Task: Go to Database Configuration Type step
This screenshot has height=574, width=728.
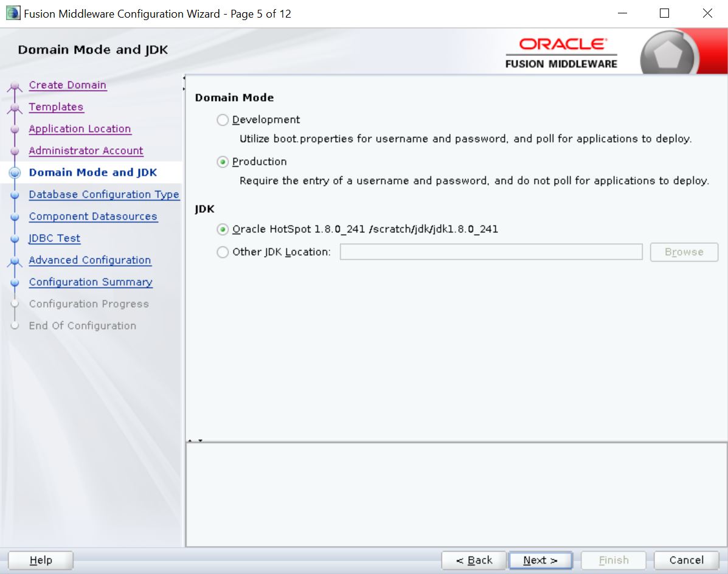Action: tap(104, 195)
